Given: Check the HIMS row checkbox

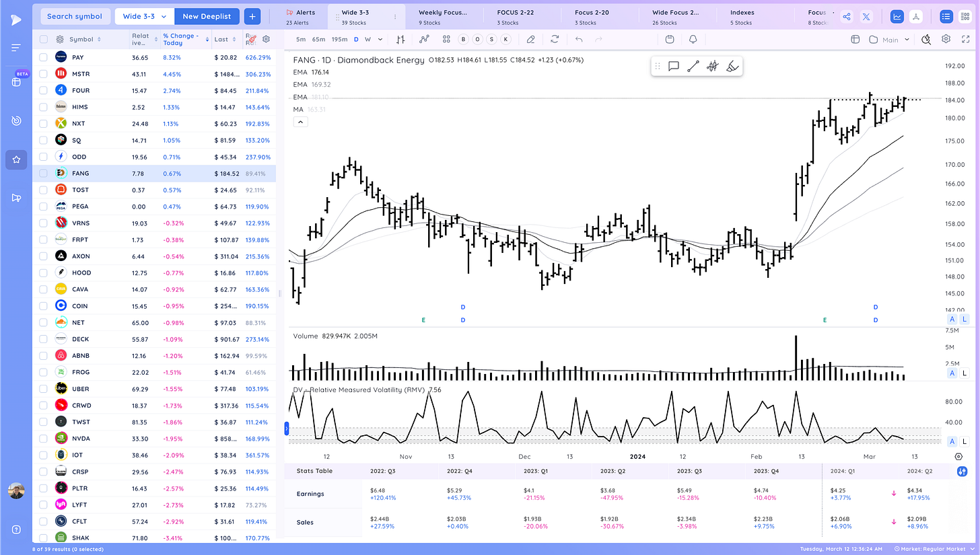Looking at the screenshot, I should pyautogui.click(x=43, y=107).
